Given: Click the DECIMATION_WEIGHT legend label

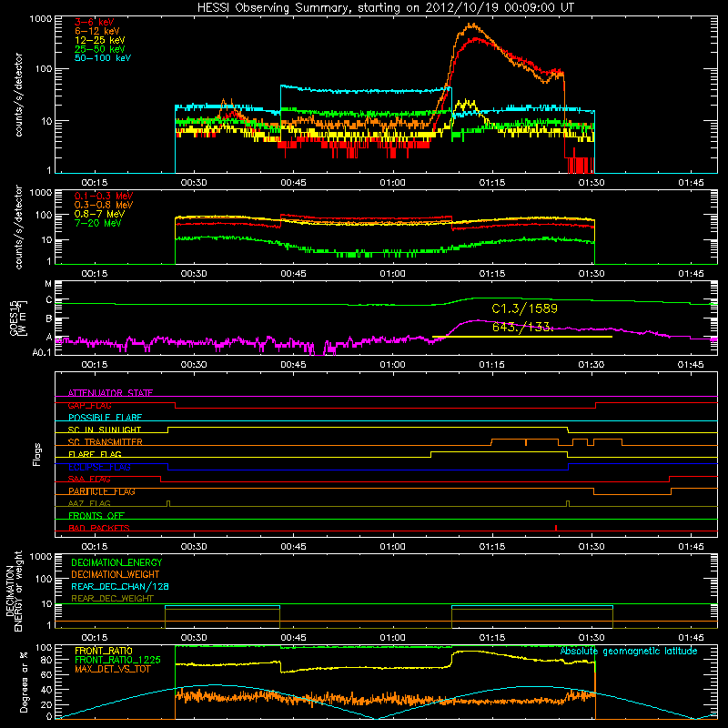Looking at the screenshot, I should pos(116,575).
